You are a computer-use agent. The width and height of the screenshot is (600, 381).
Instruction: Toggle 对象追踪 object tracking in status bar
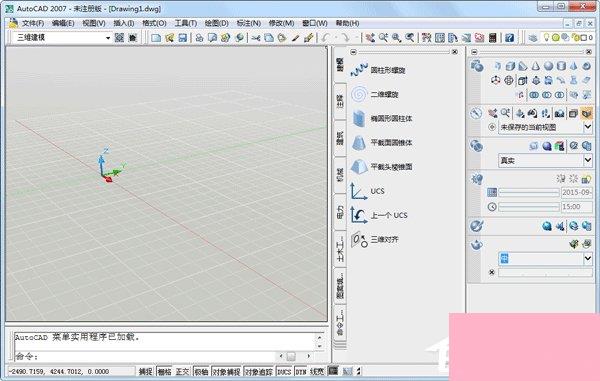click(x=259, y=371)
